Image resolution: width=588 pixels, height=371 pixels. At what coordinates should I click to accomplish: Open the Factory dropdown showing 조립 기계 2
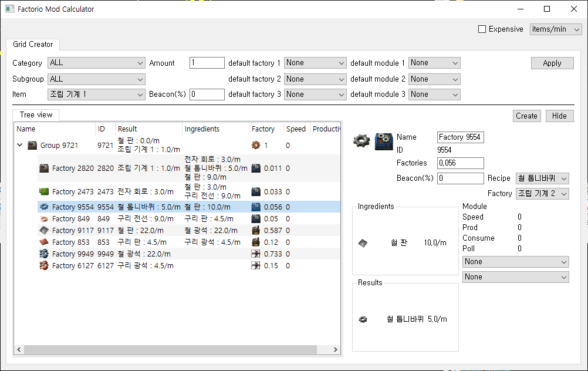542,194
